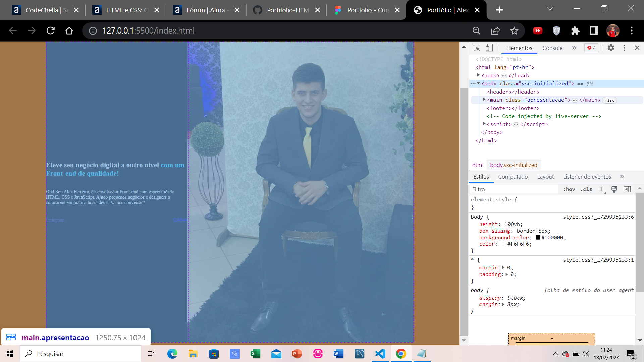Open the Layout pane tab
The image size is (644, 362).
[545, 177]
